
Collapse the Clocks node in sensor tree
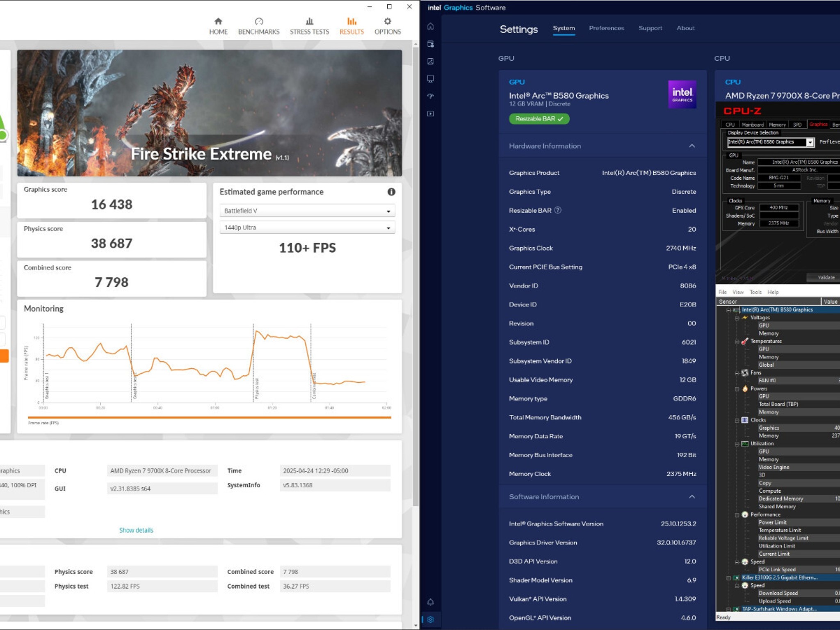point(737,420)
